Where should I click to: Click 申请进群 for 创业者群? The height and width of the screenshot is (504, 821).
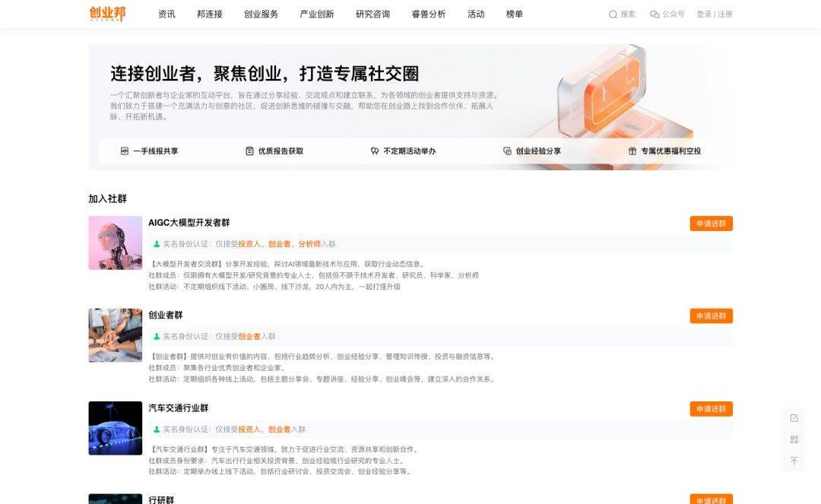711,315
